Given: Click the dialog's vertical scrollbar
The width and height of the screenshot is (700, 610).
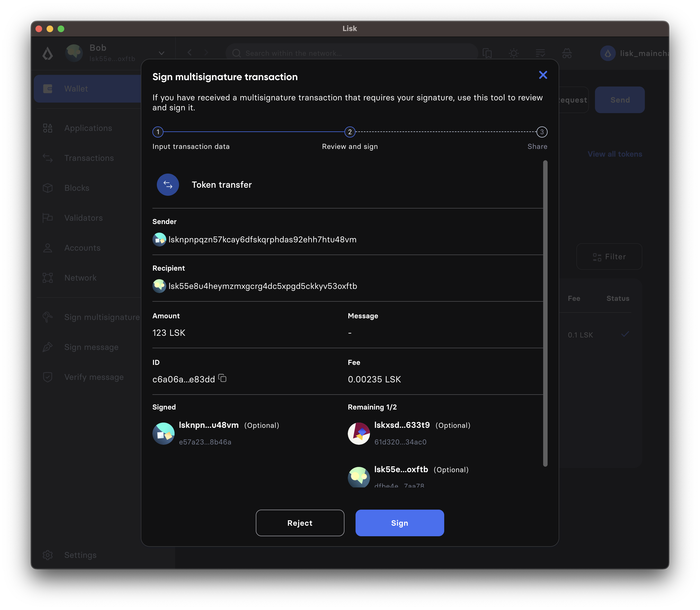Looking at the screenshot, I should click(545, 313).
